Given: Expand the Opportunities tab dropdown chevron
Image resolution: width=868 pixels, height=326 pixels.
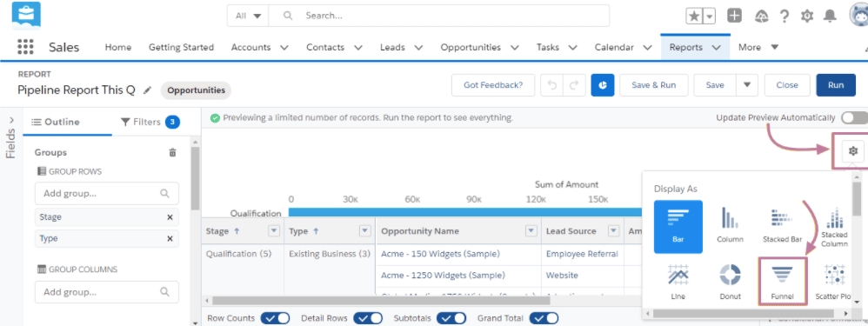Looking at the screenshot, I should (514, 48).
